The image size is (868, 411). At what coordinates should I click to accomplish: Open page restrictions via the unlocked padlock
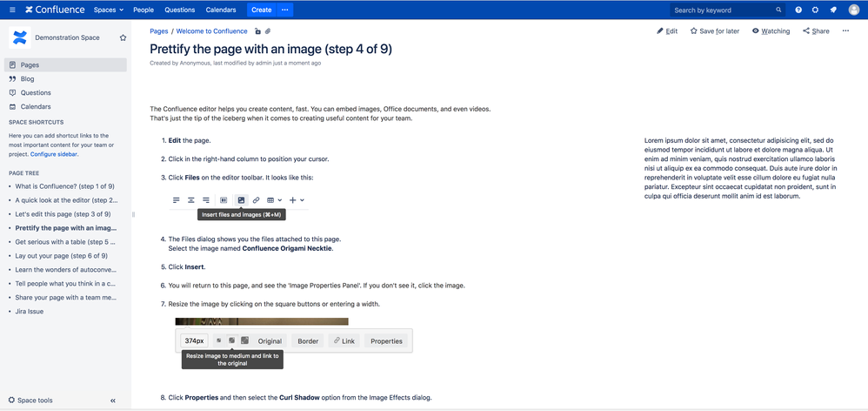pyautogui.click(x=257, y=31)
